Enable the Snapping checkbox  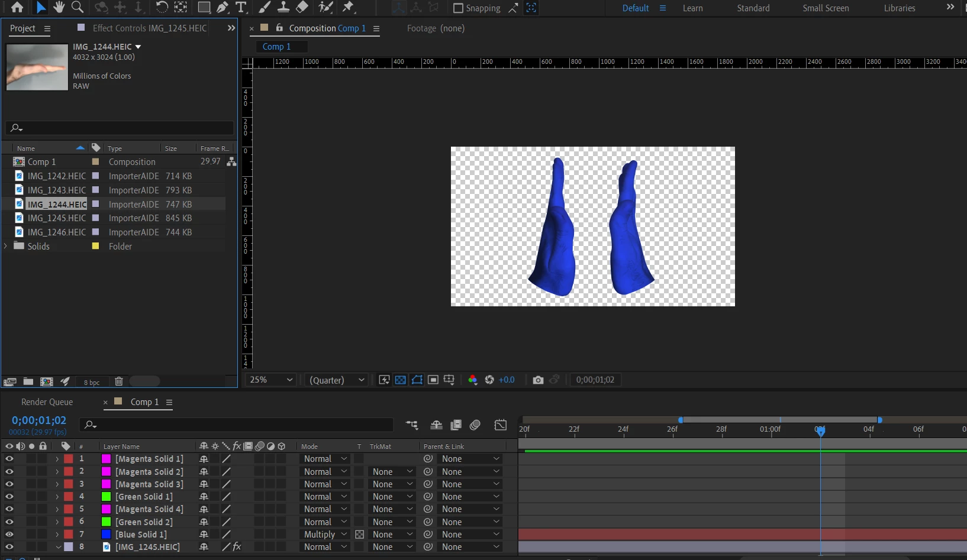458,8
